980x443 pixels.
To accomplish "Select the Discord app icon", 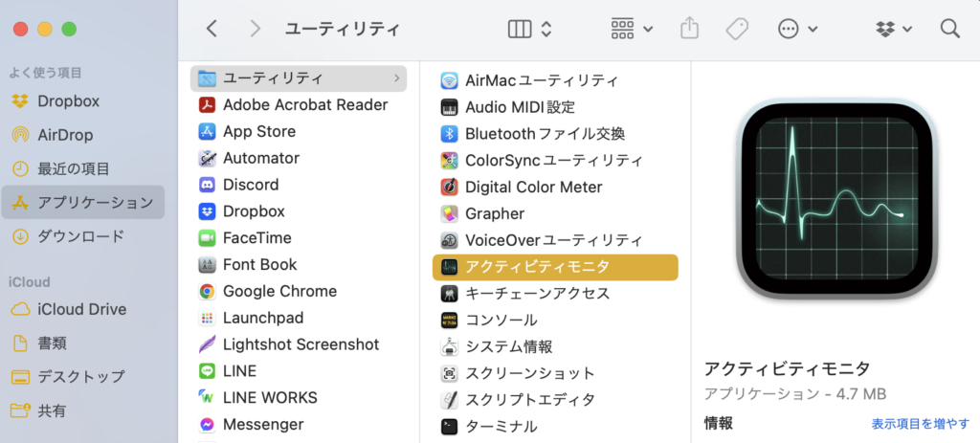I will [x=207, y=185].
